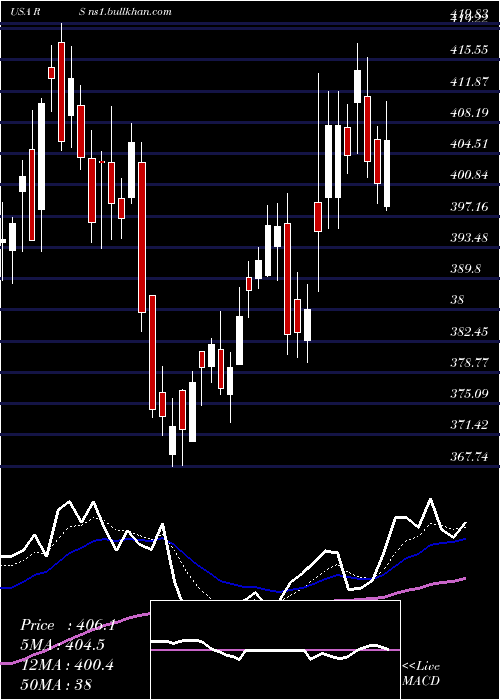The height and width of the screenshot is (700, 500).
Task: Click the 378.77 price level label
Action: (x=469, y=362)
